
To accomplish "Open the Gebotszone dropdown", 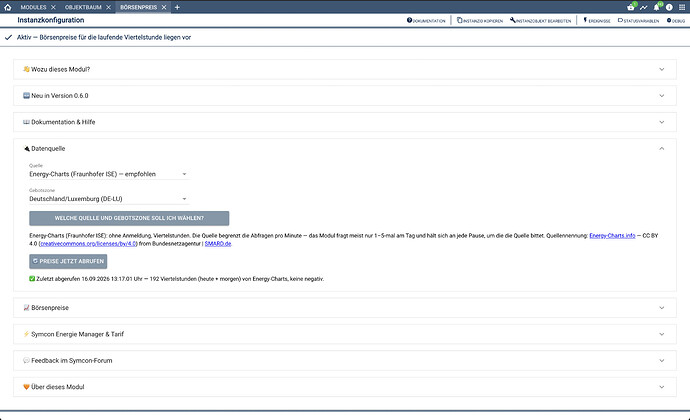I will pyautogui.click(x=109, y=199).
